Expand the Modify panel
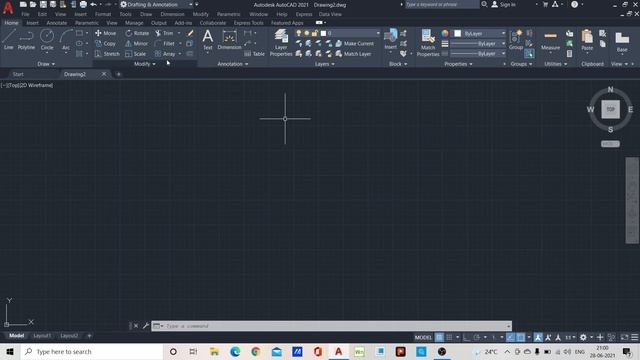The width and height of the screenshot is (640, 360). (x=144, y=64)
